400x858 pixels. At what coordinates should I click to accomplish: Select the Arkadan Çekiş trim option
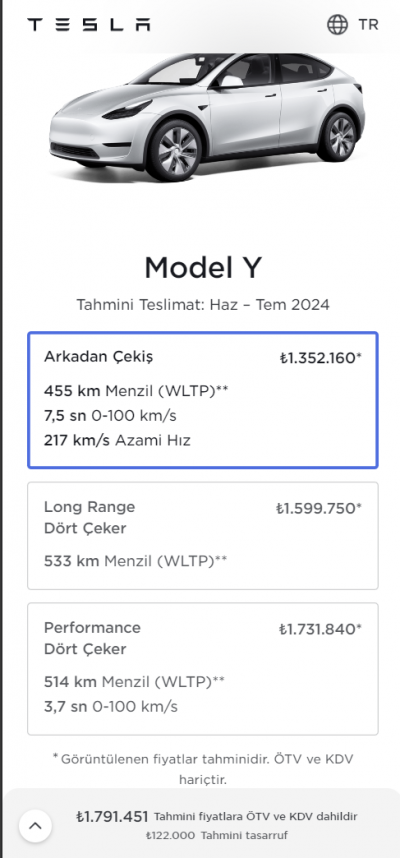click(x=202, y=400)
